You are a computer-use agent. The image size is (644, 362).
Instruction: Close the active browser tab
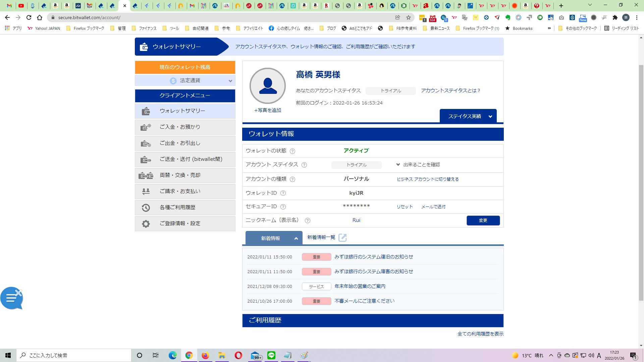(x=124, y=6)
